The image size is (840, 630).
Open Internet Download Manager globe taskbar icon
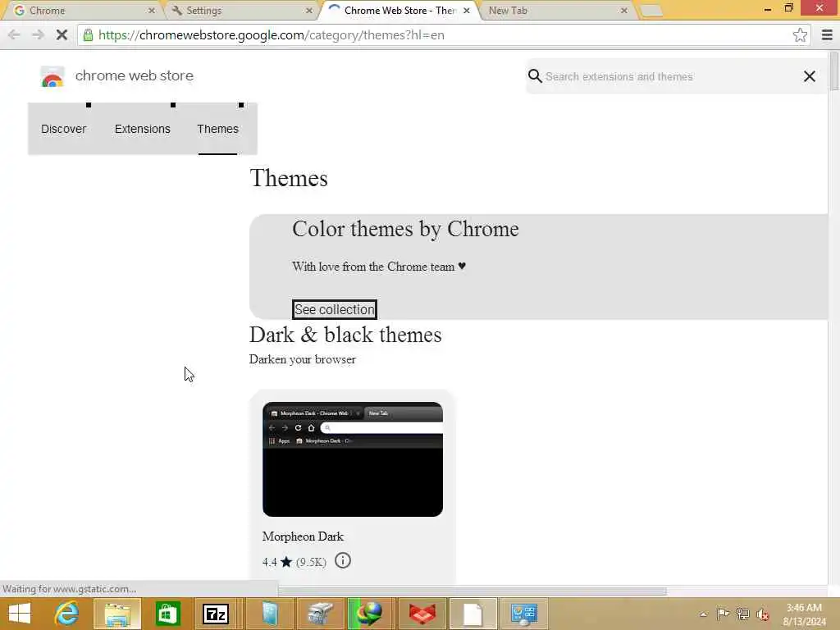coord(370,614)
